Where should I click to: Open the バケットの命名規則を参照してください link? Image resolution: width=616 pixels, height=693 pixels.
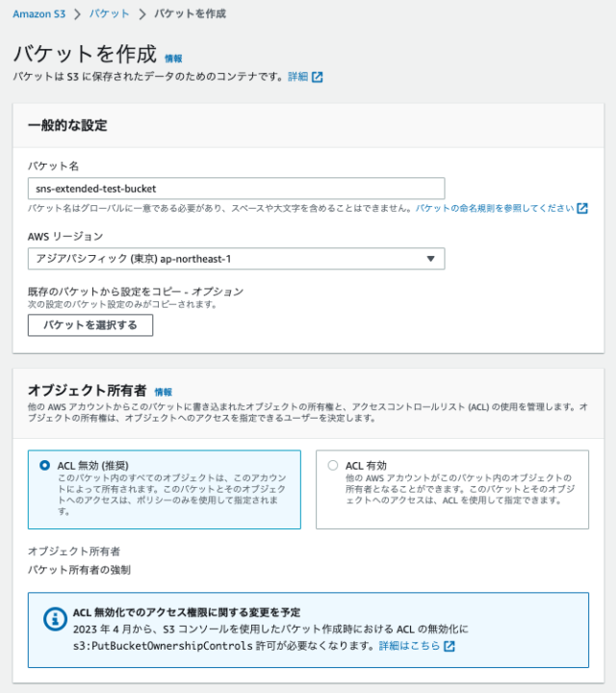click(x=495, y=208)
